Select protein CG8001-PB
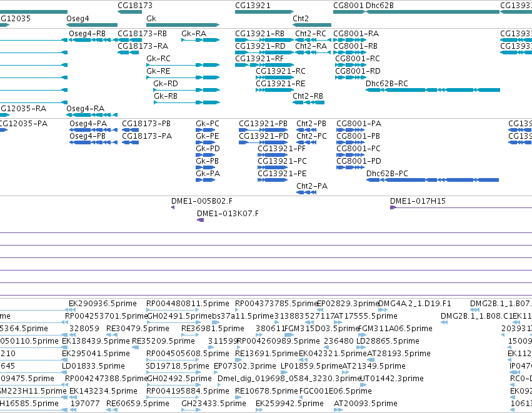The width and height of the screenshot is (532, 413). (x=358, y=136)
